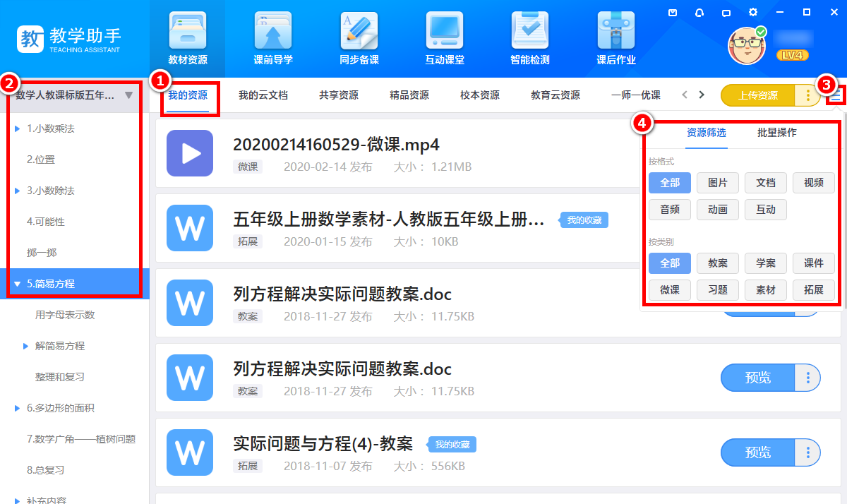847x504 pixels.
Task: Filter resources by 视频 format
Action: [813, 183]
